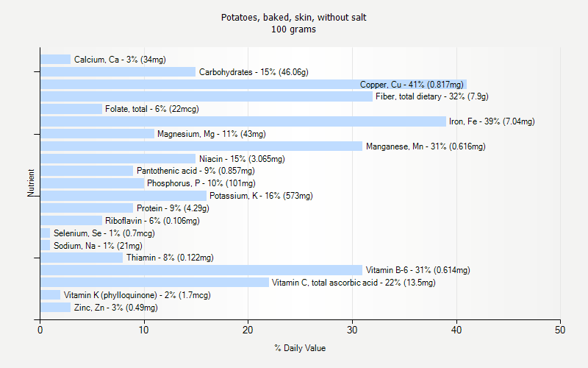Click the Thiamin bar

click(x=82, y=258)
